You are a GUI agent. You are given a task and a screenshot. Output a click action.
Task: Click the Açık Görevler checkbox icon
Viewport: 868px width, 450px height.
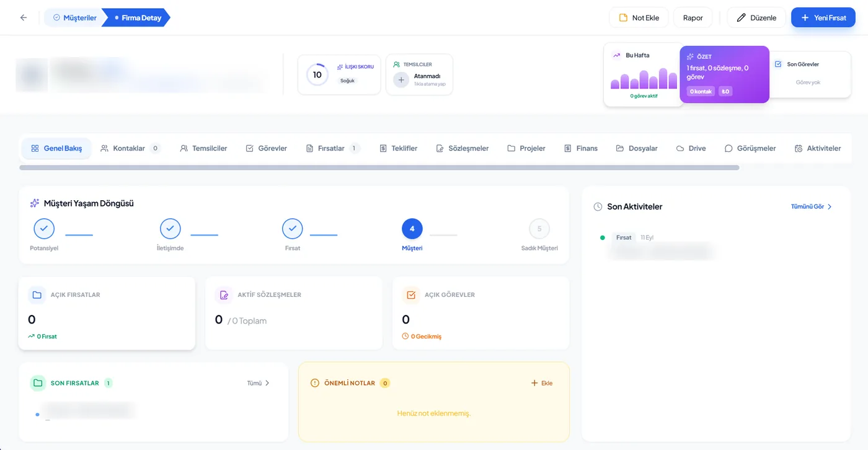411,295
